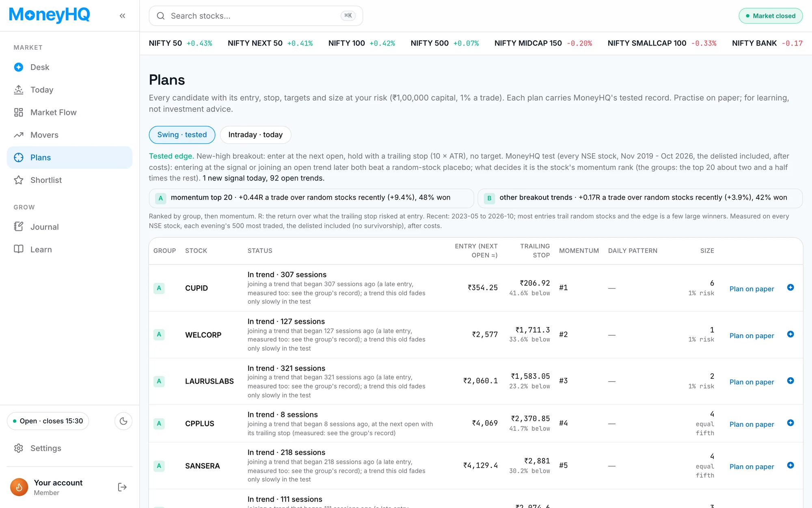This screenshot has height=508, width=812.
Task: Open Today sunrise icon in sidebar
Action: coord(19,90)
